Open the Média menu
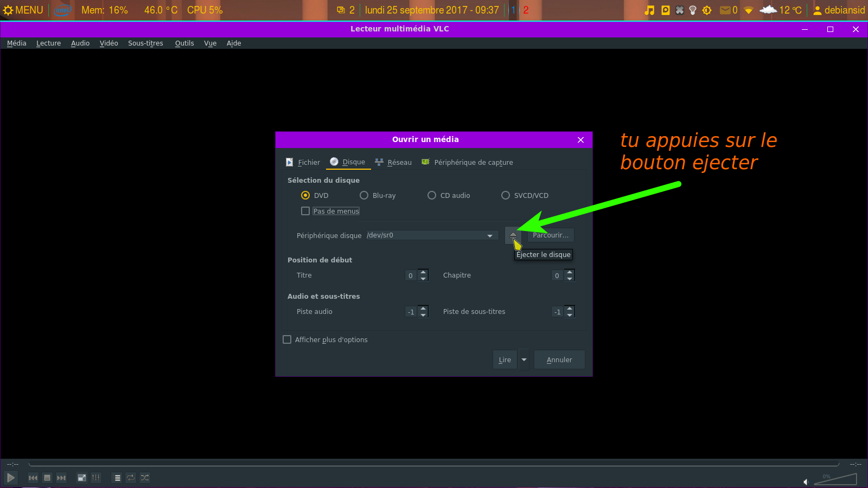 pos(16,43)
